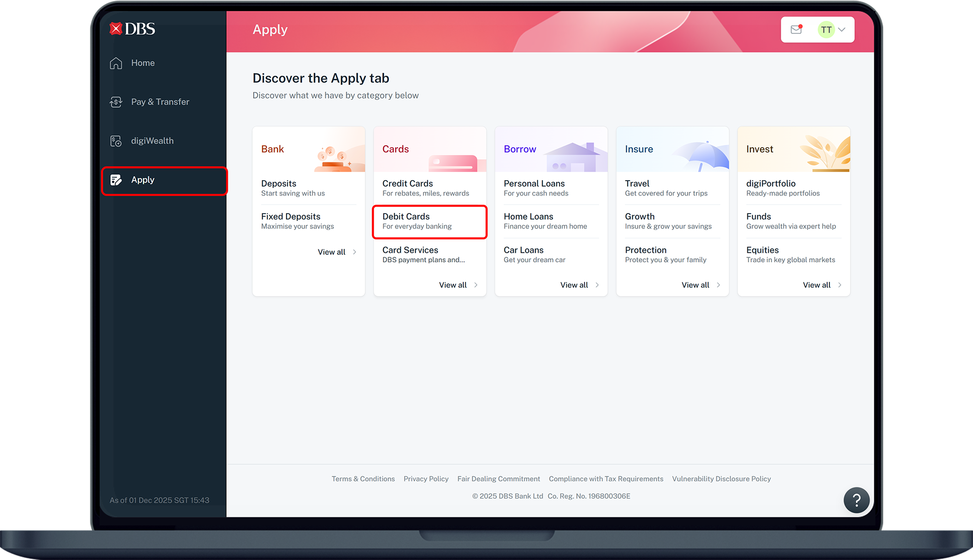The height and width of the screenshot is (560, 973).
Task: Expand View all under the Invest category
Action: (x=816, y=285)
